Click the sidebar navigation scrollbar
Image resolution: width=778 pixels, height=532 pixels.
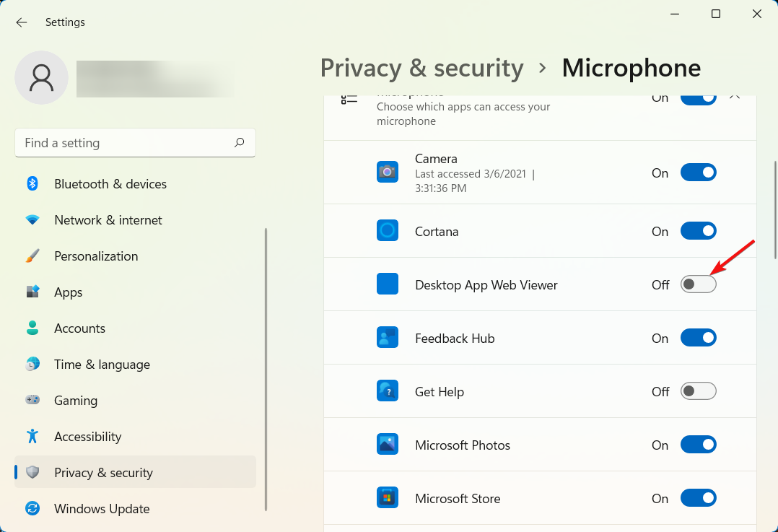[266, 370]
